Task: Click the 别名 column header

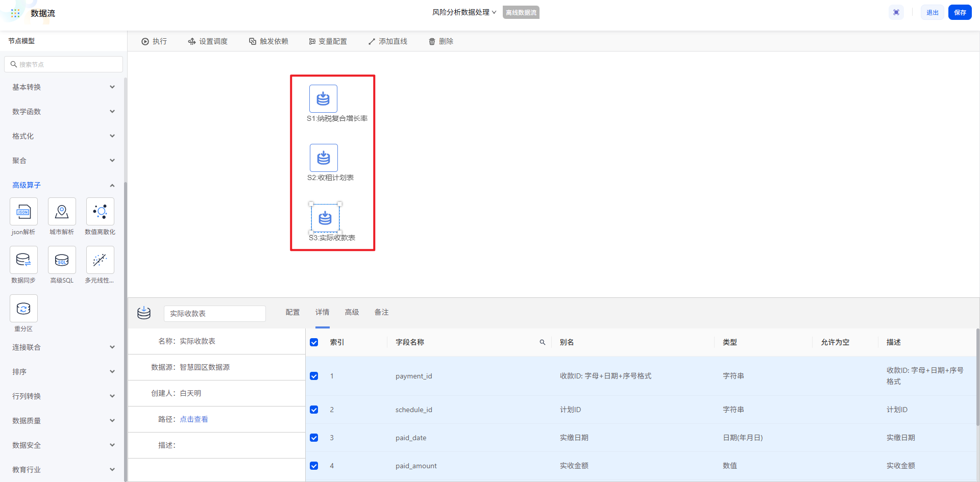Action: [x=567, y=342]
